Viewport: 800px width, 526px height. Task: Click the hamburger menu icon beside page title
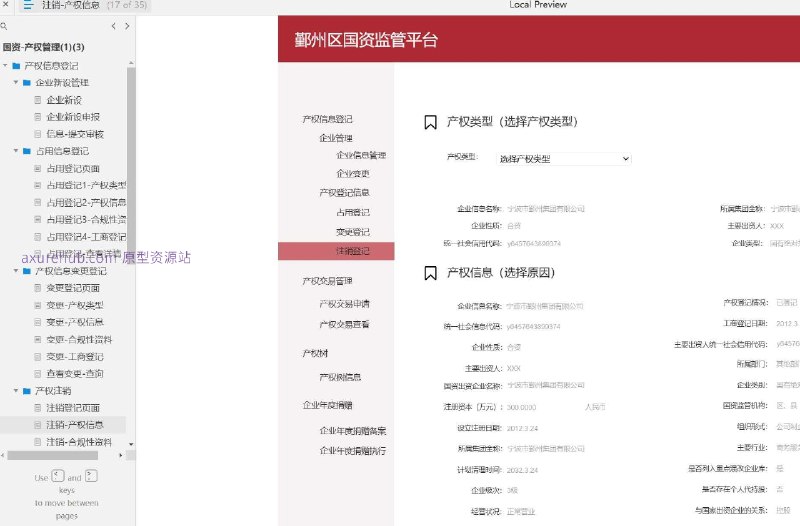(x=28, y=5)
